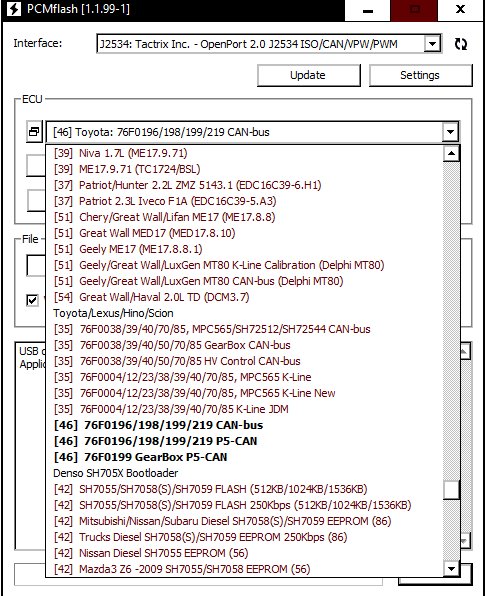Select 76F0038 GearBox CAN-bus entry
This screenshot has height=596, width=485.
[x=244, y=345]
